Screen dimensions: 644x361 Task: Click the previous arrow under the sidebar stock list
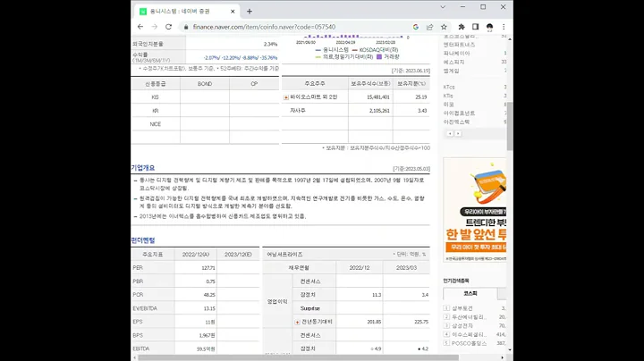450,134
